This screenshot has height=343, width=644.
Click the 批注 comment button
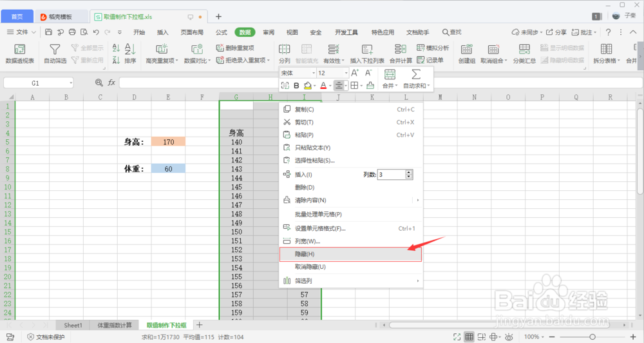[x=583, y=32]
